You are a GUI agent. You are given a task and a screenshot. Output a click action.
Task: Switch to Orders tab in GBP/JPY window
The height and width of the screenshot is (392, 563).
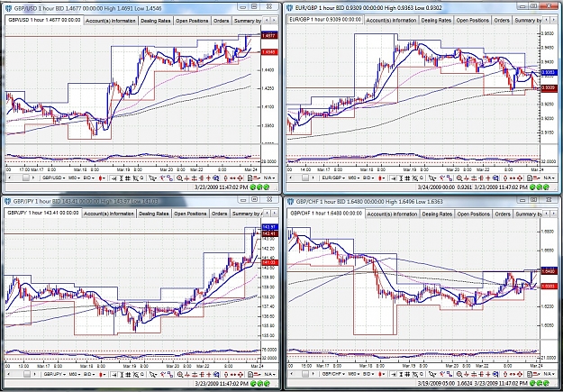(219, 214)
